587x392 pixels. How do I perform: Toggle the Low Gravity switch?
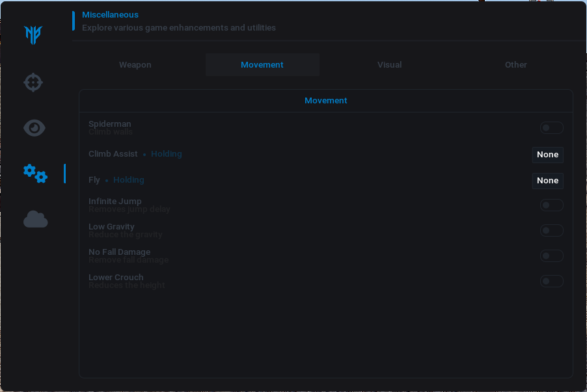click(x=551, y=231)
